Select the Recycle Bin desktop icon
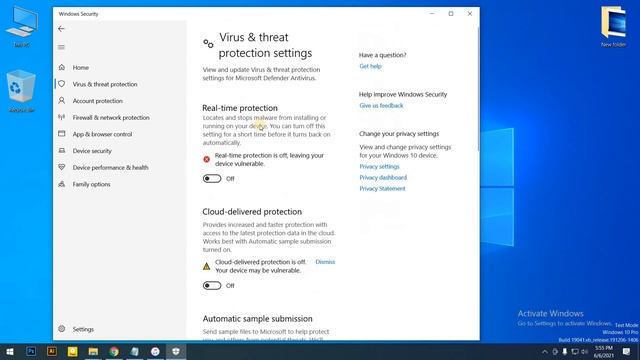 [x=21, y=91]
